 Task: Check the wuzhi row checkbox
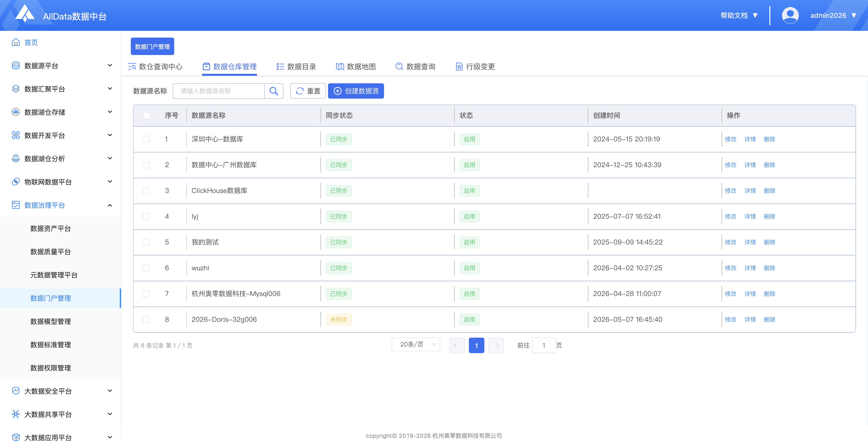click(x=146, y=268)
